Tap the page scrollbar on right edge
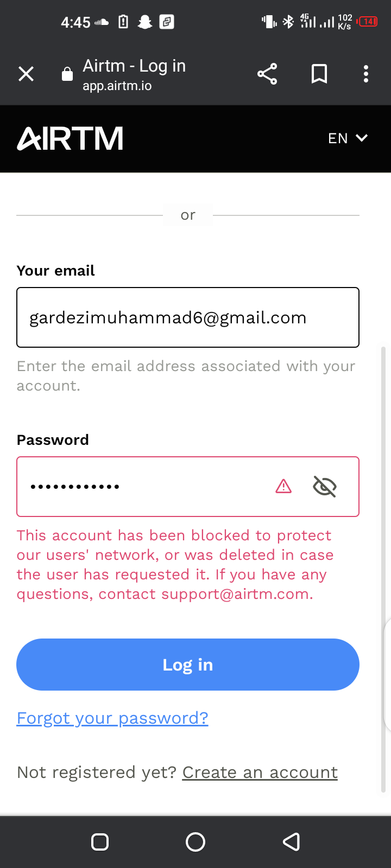 point(384,570)
